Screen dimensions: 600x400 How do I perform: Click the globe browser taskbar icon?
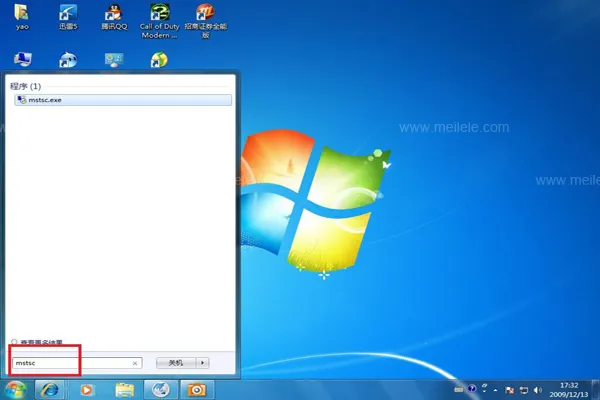(x=161, y=390)
